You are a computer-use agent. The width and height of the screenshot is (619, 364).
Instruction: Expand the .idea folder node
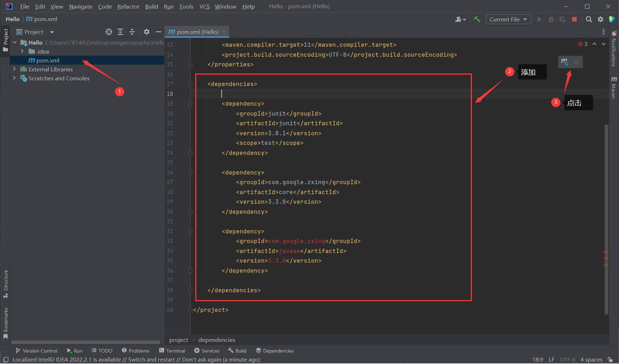click(x=22, y=51)
